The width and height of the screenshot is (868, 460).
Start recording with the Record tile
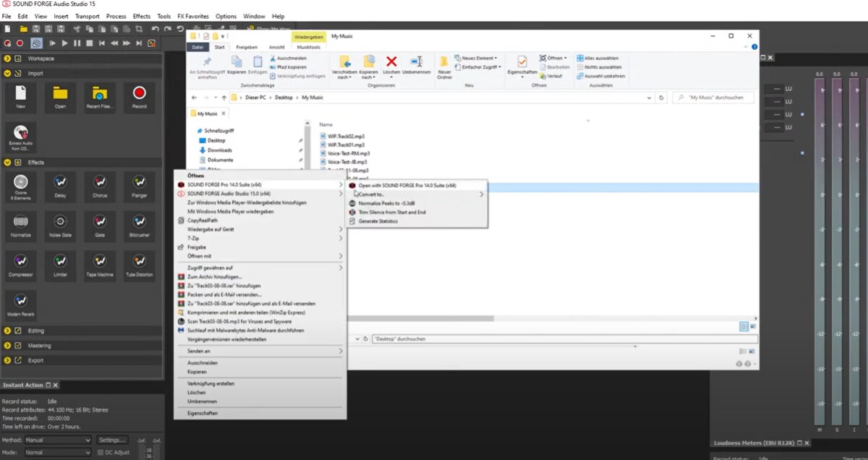(139, 96)
